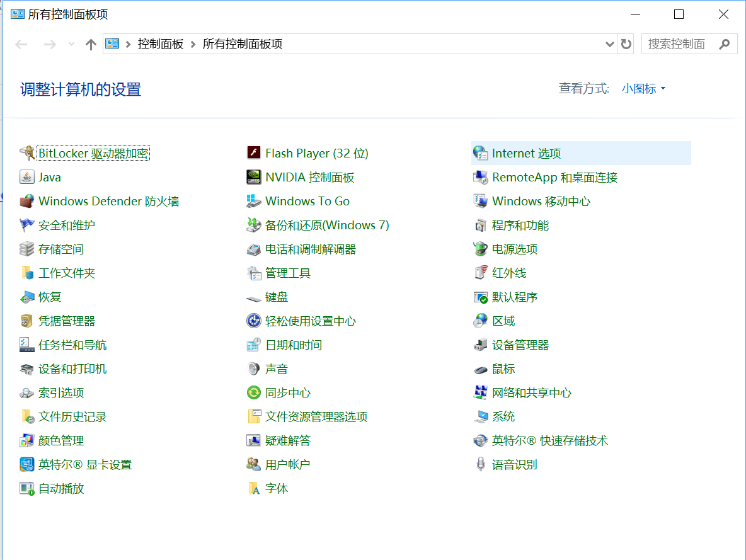Viewport: 746px width, 560px height.
Task: Open the 自动播放 icon
Action: point(26,488)
